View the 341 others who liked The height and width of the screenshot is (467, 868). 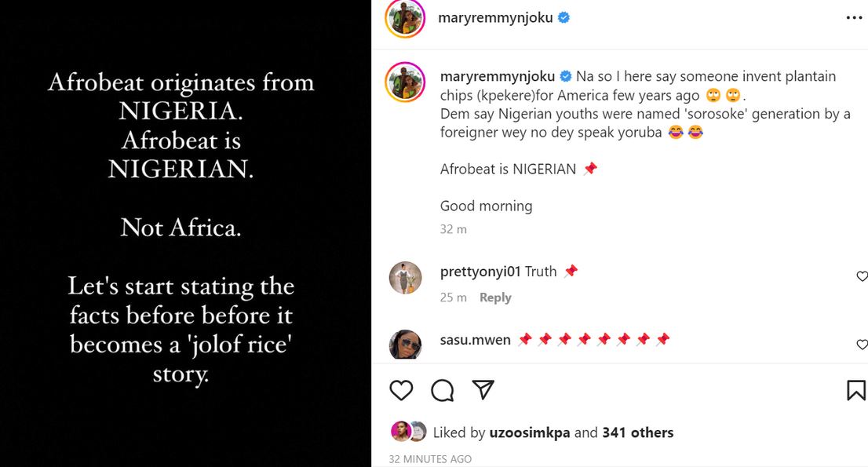point(637,432)
